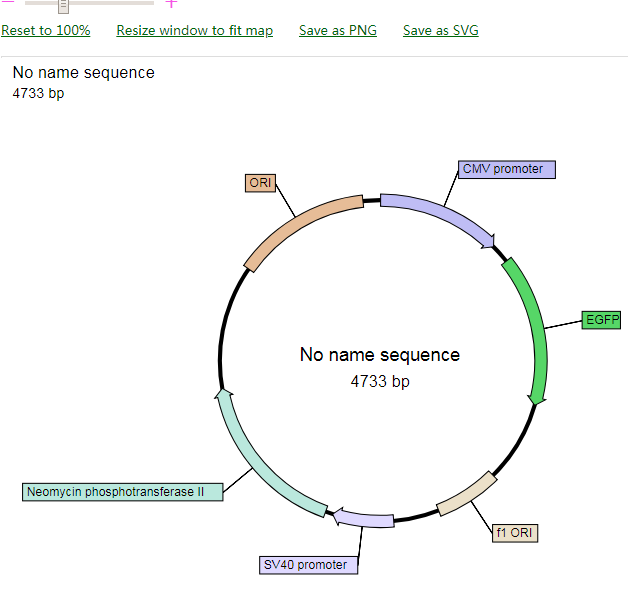Open Resize window to fit map
628x593 pixels.
(x=194, y=30)
